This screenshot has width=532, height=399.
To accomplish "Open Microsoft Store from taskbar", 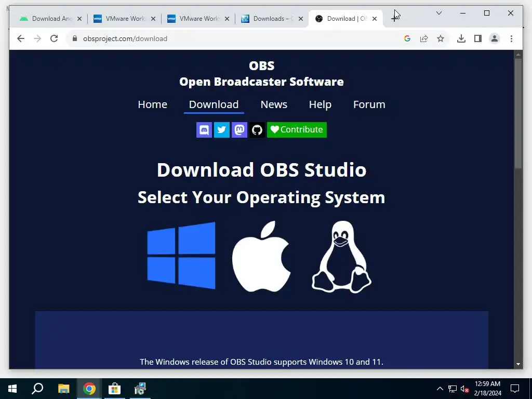I will 115,389.
